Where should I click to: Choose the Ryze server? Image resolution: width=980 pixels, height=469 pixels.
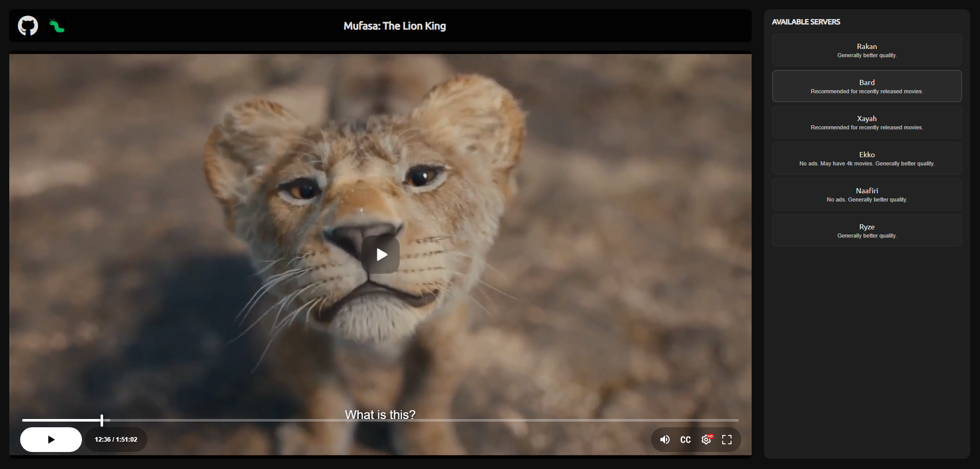867,230
